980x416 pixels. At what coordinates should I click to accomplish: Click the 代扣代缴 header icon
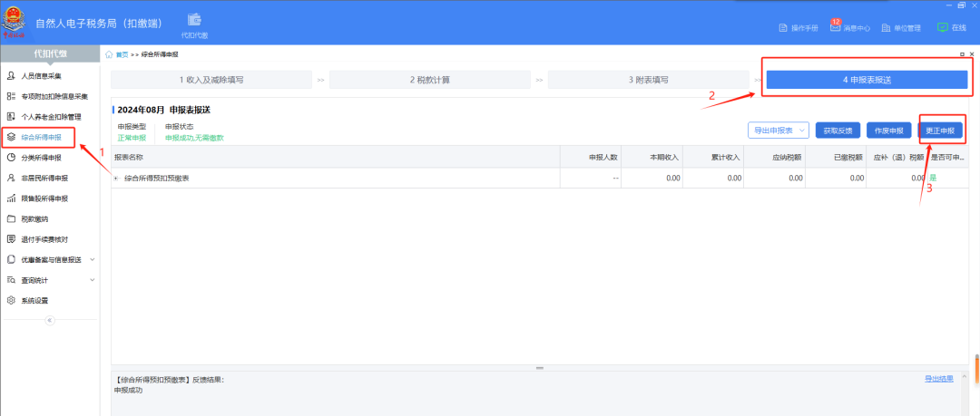pyautogui.click(x=194, y=25)
